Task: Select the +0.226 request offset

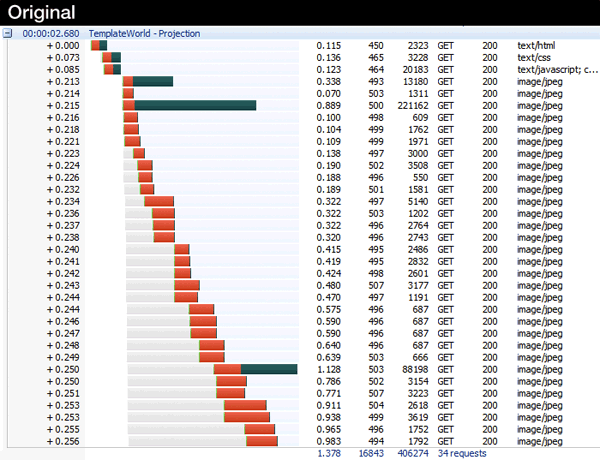Action: 63,178
